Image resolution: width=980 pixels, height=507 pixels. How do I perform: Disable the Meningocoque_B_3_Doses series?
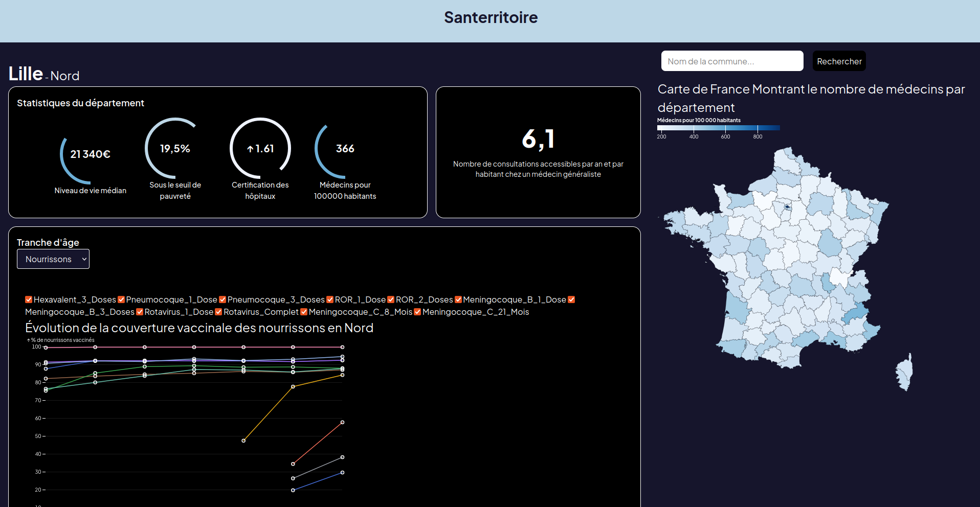[x=571, y=299]
